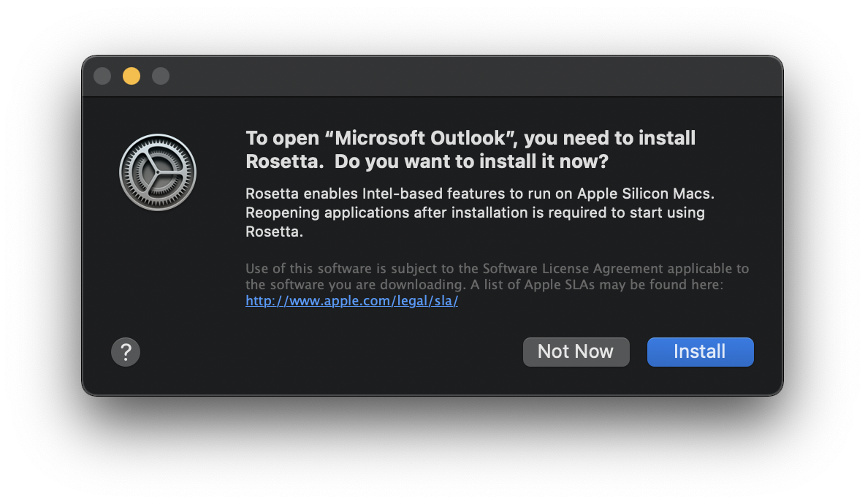The image size is (865, 504).
Task: Click "Do you want to install it now?" text
Action: coord(471,161)
